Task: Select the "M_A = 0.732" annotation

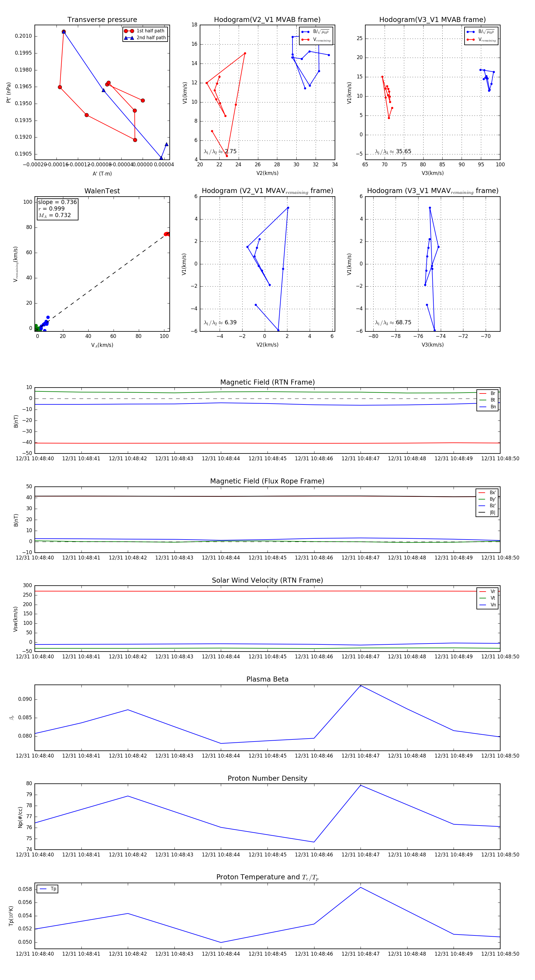Action: [54, 215]
